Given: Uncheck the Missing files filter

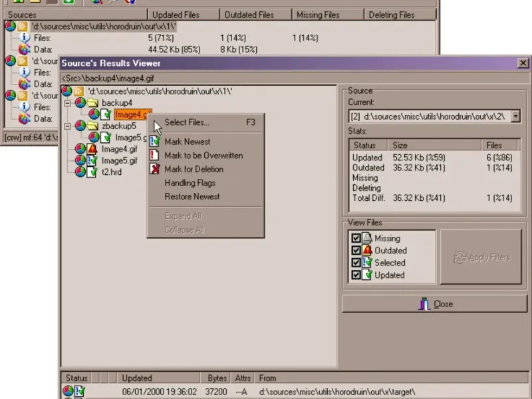Looking at the screenshot, I should click(356, 238).
